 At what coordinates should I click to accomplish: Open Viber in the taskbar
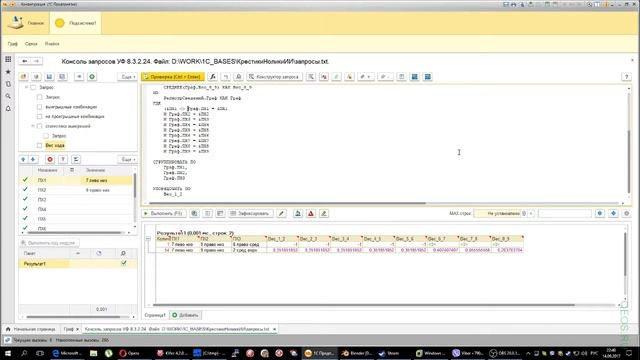coord(468,353)
